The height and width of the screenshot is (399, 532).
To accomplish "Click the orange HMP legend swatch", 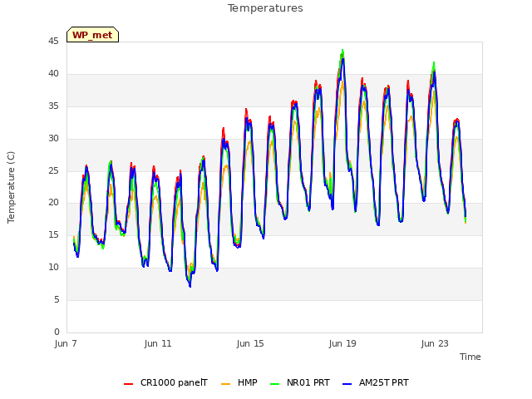I will coord(225,384).
